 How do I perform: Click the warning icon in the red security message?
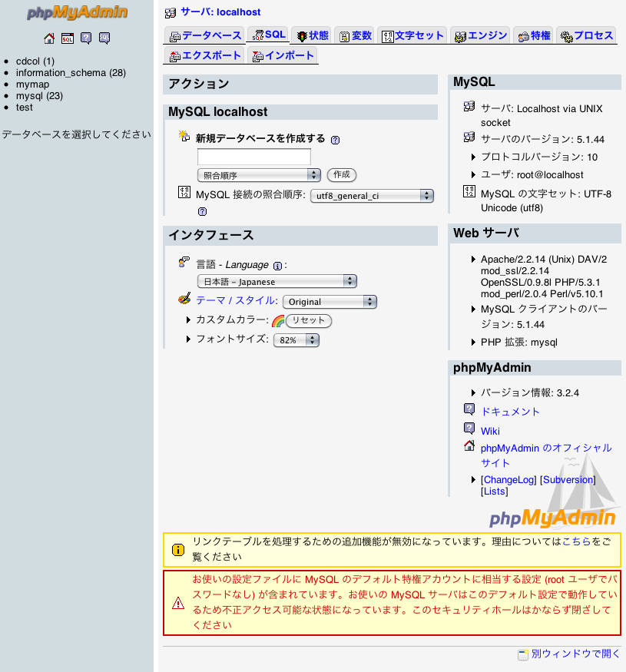click(x=177, y=603)
